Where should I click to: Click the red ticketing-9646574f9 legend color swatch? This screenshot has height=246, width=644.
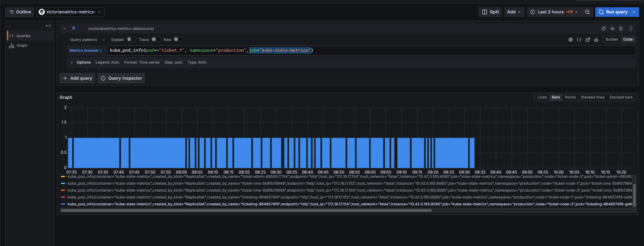click(63, 197)
